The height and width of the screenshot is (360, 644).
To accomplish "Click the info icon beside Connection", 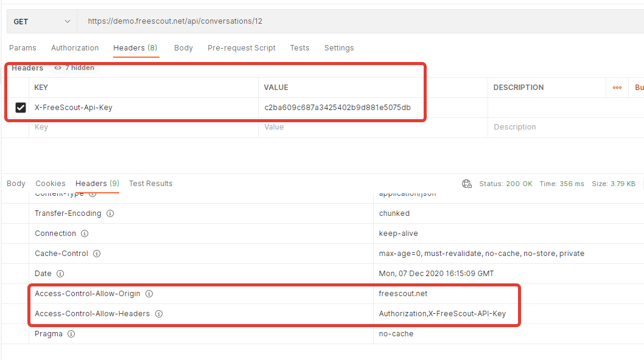I will [85, 234].
